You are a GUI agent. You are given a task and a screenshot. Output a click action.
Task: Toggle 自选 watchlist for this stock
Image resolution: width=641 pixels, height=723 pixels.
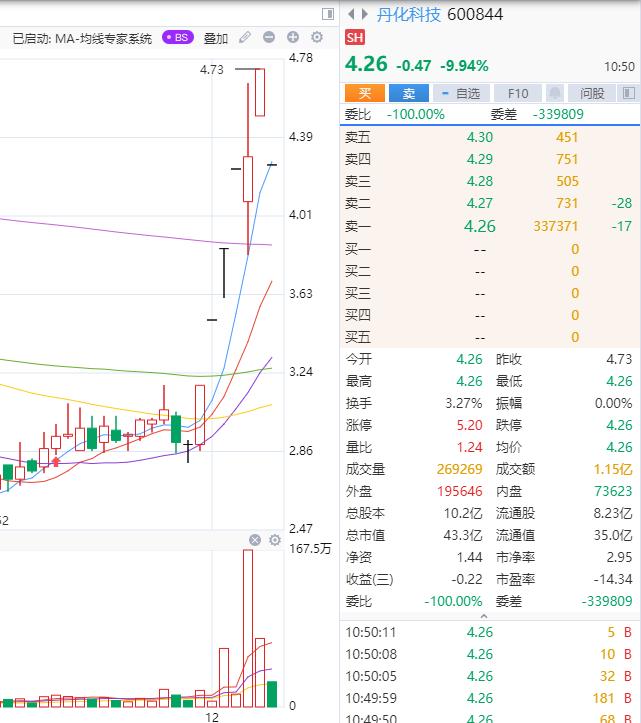[x=461, y=93]
